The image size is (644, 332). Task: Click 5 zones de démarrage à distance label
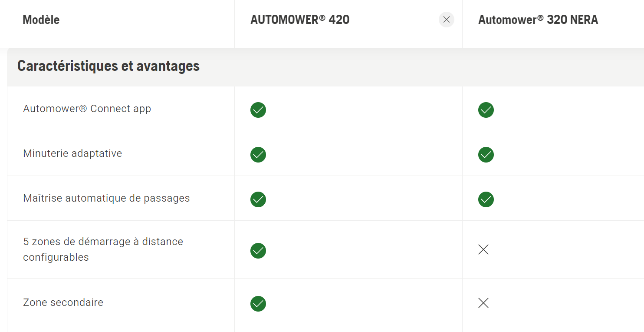coord(103,249)
